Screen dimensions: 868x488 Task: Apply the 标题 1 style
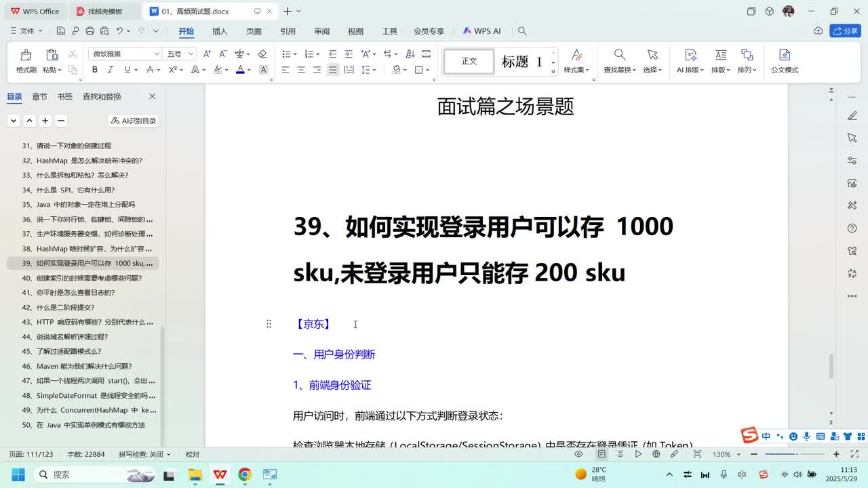522,62
